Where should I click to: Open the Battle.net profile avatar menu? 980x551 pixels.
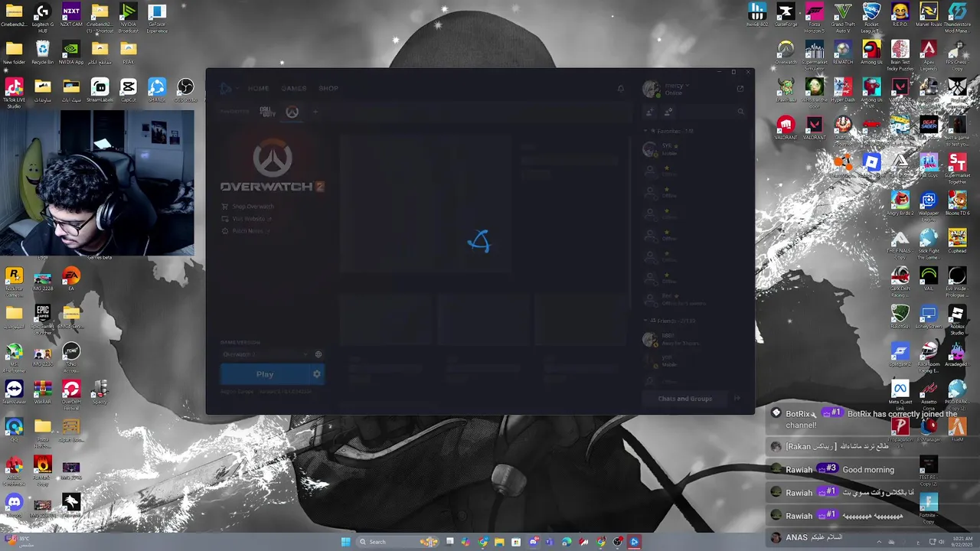[652, 89]
